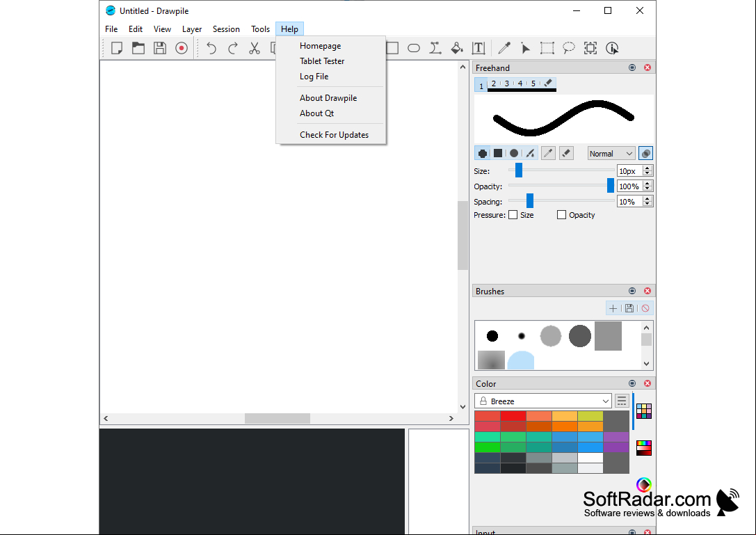Choose the soft round brush shape icon
This screenshot has height=535, width=756.
(514, 154)
